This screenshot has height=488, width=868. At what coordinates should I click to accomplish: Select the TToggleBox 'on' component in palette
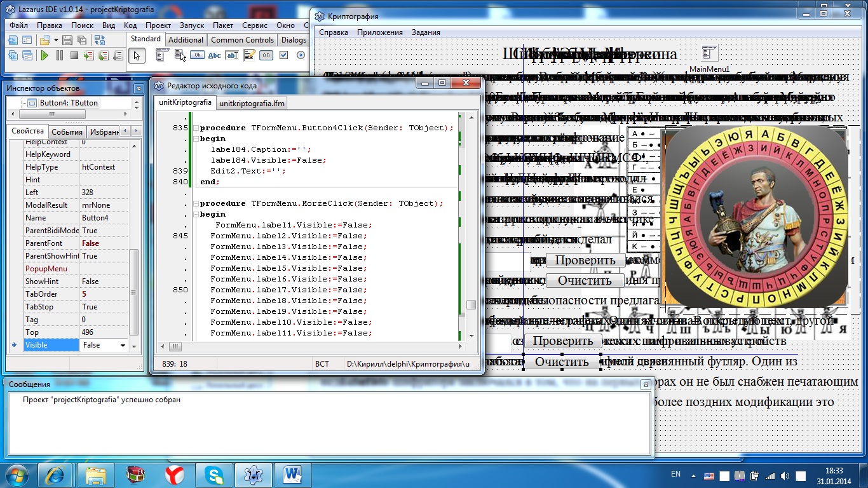pos(266,55)
